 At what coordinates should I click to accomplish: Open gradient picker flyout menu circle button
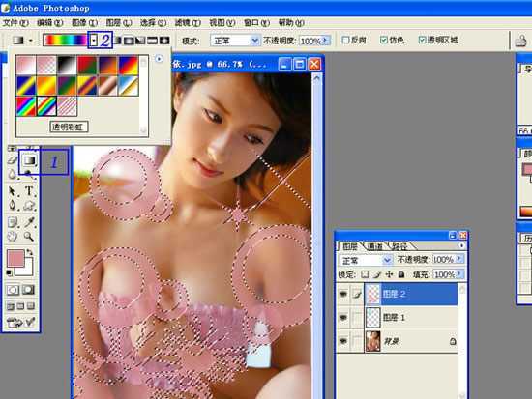[159, 59]
